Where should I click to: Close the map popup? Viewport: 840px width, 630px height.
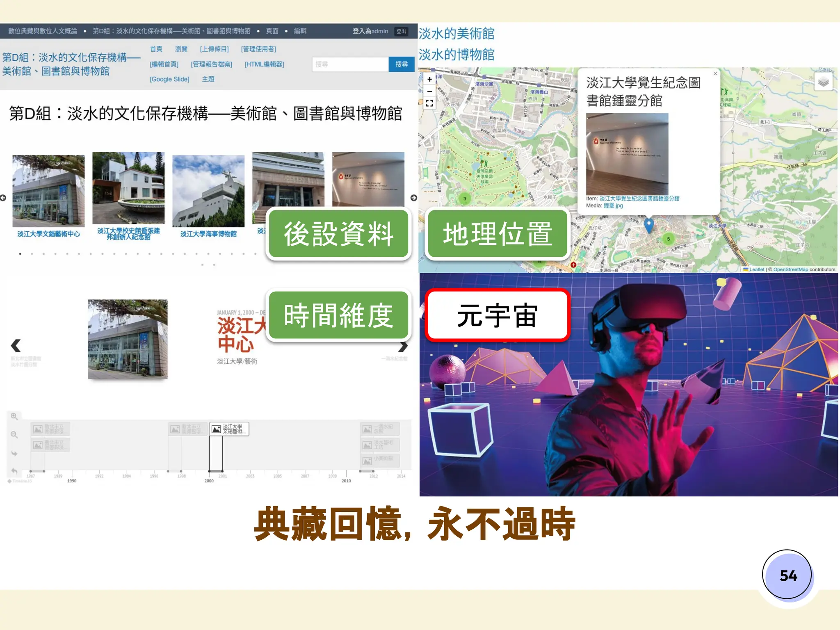click(x=715, y=73)
